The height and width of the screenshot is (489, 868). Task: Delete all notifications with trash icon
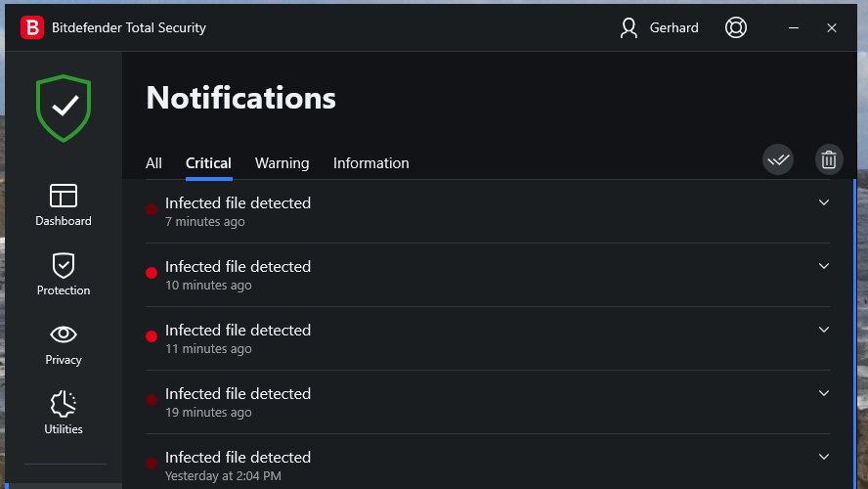(x=829, y=159)
